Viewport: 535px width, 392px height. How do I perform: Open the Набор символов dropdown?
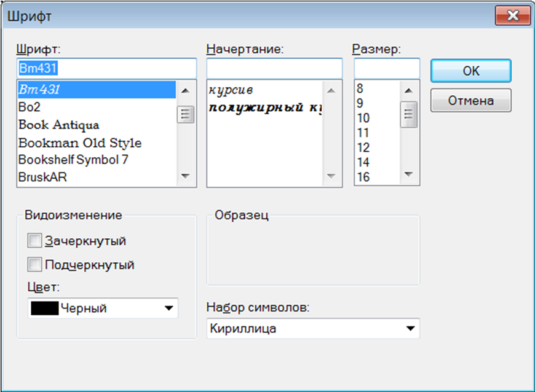(410, 328)
